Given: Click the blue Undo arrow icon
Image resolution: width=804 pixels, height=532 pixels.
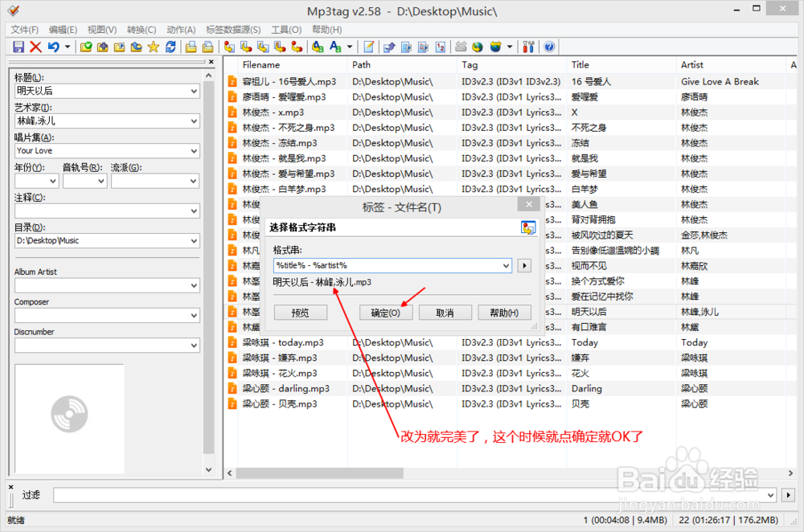Looking at the screenshot, I should (53, 47).
